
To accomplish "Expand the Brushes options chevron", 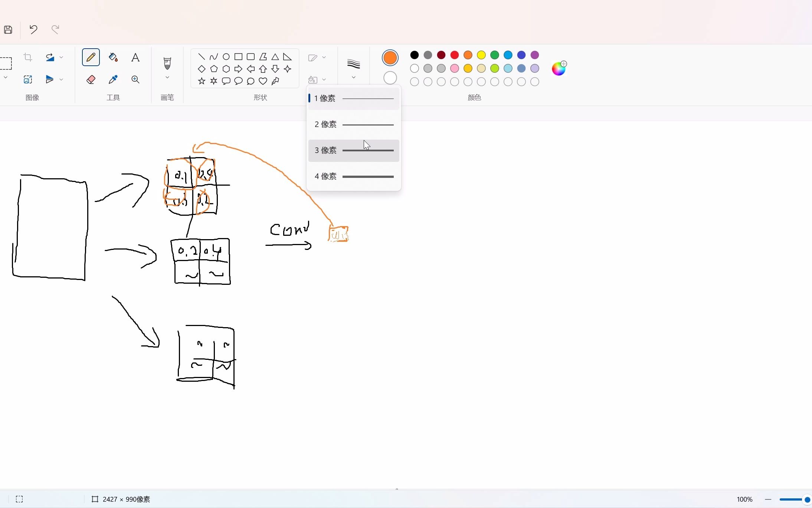I will click(167, 78).
